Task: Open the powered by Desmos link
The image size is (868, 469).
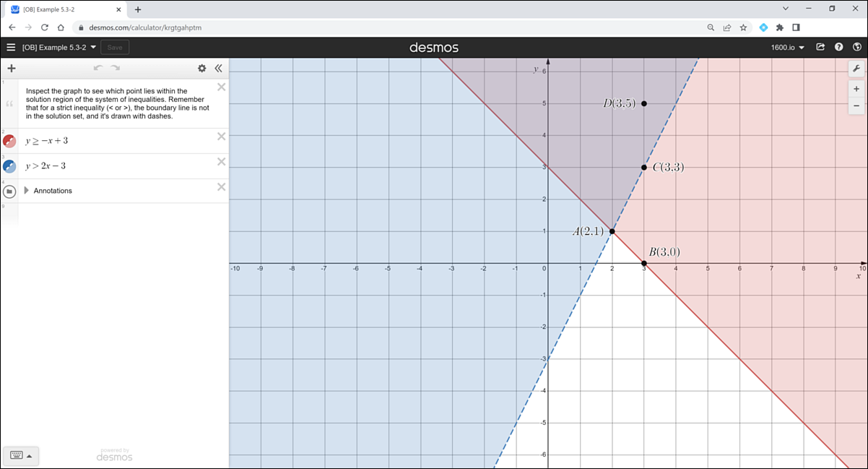Action: (114, 454)
